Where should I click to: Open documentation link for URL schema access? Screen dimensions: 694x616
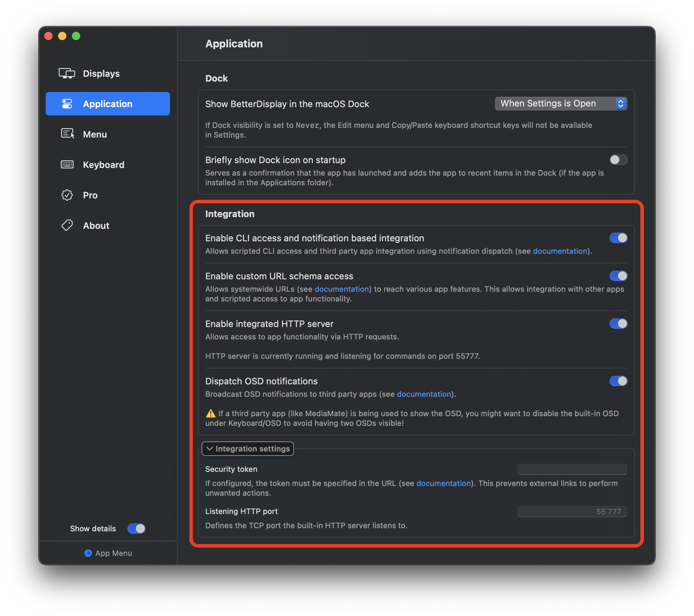(x=341, y=289)
